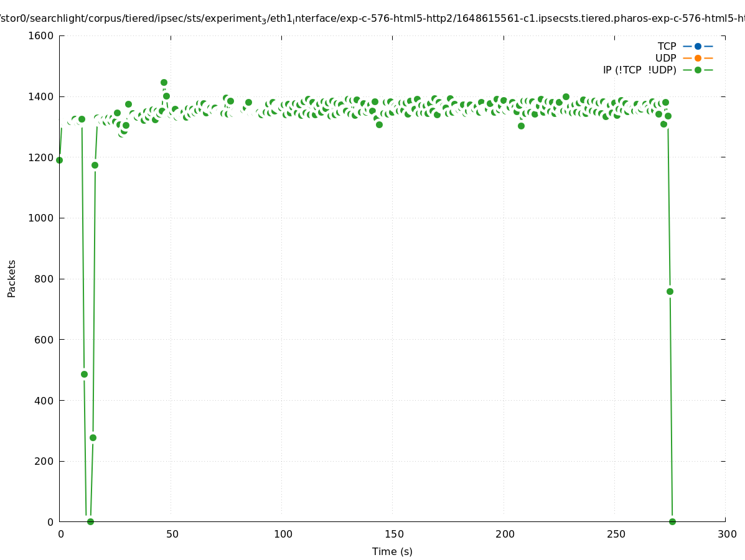Click the first data point at time 0
The width and height of the screenshot is (745, 560).
point(59,160)
